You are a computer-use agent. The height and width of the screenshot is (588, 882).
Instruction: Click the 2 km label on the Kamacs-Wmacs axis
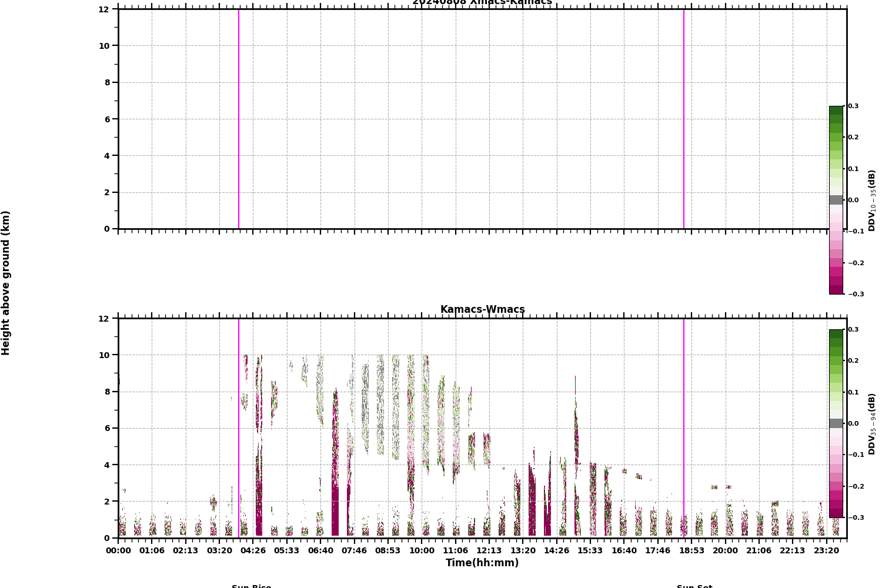pos(108,502)
